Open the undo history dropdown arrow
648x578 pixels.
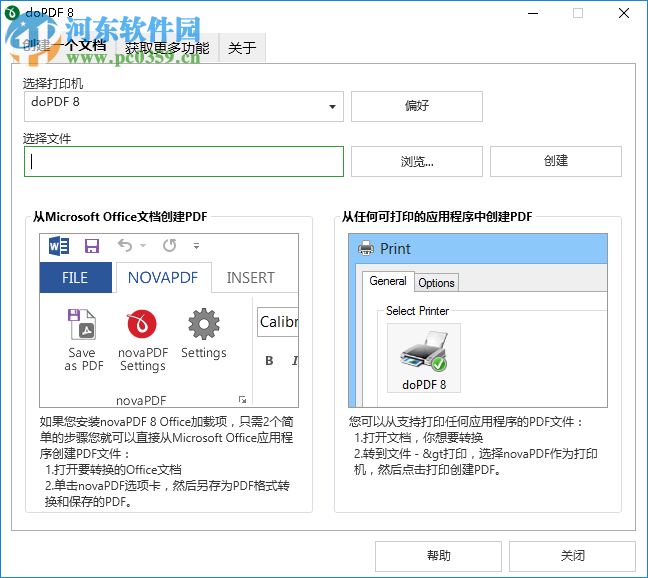[143, 246]
